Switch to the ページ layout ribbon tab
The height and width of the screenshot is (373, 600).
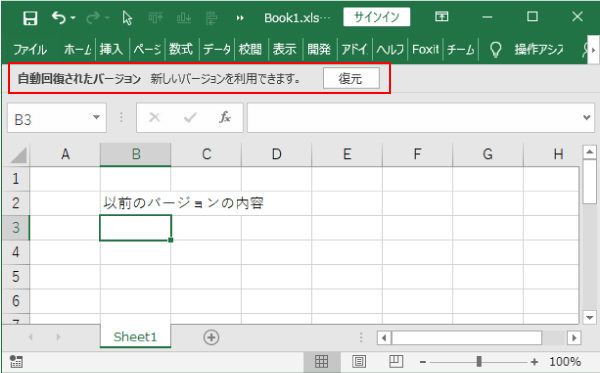tap(147, 49)
